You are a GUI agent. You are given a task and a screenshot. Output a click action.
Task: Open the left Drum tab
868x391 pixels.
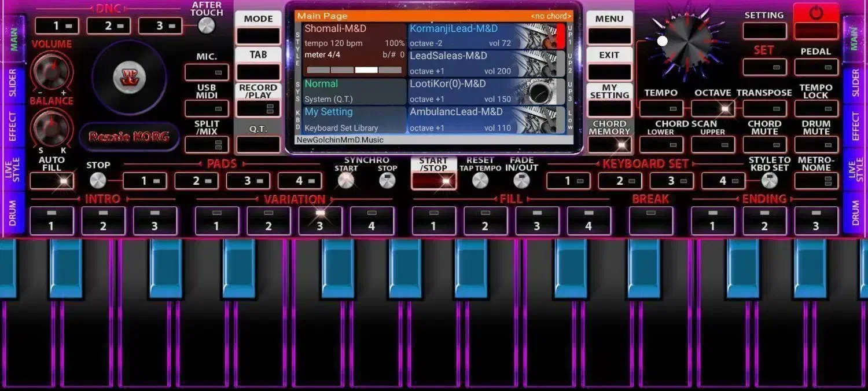click(13, 213)
